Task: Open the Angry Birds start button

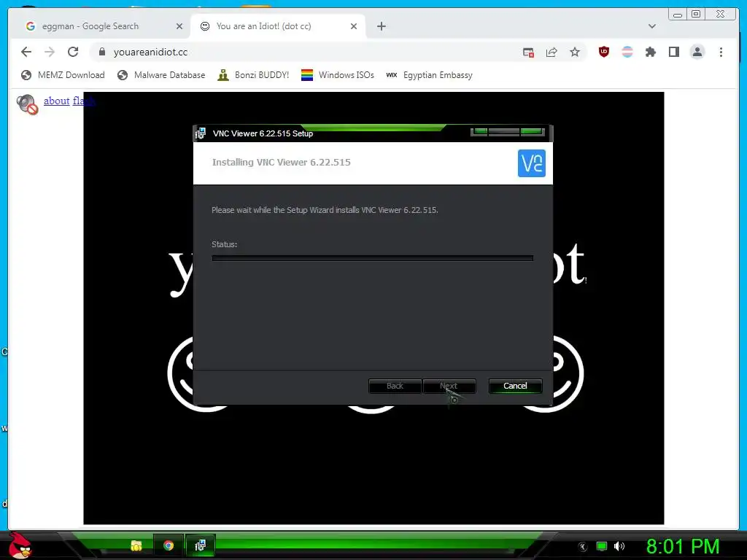Action: [20, 545]
